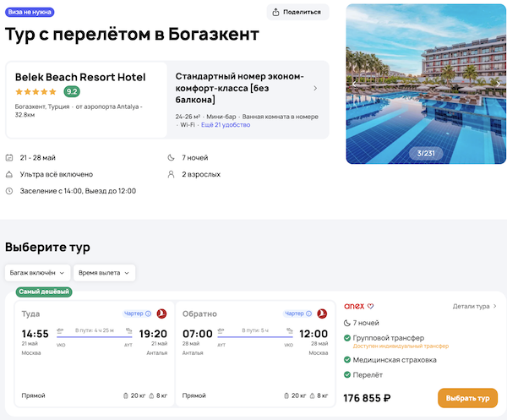Click the airline logo on Туда flight
Screen dimensions: 507x420
[x=162, y=314]
